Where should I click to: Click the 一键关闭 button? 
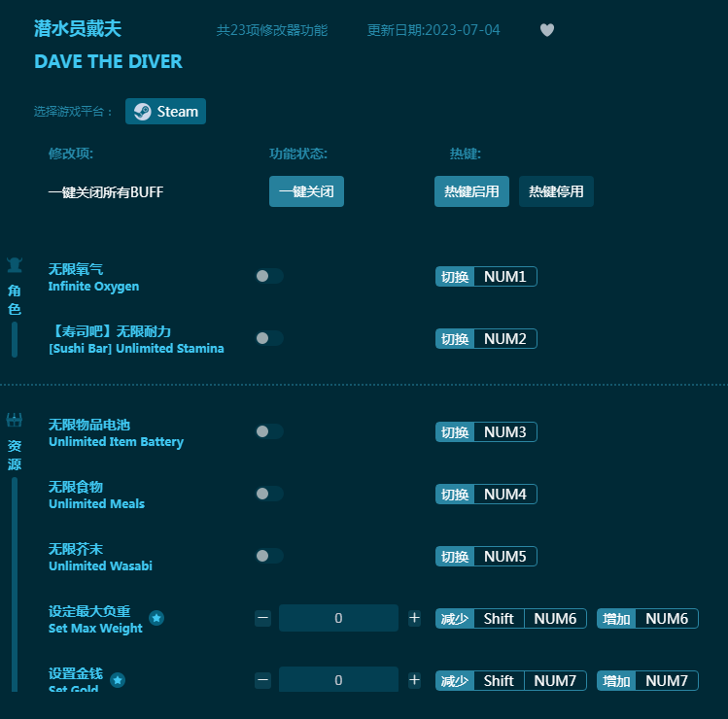click(306, 191)
